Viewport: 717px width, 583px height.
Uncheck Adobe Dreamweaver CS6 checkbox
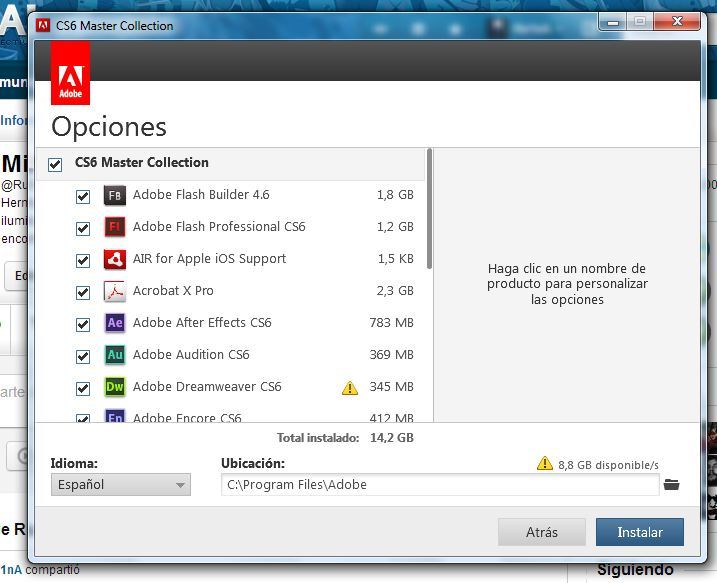pyautogui.click(x=83, y=388)
